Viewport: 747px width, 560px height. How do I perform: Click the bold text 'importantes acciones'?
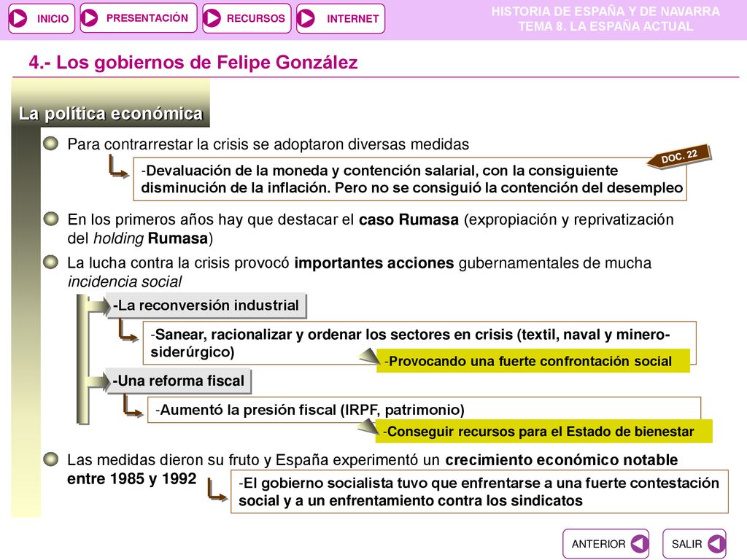click(374, 262)
